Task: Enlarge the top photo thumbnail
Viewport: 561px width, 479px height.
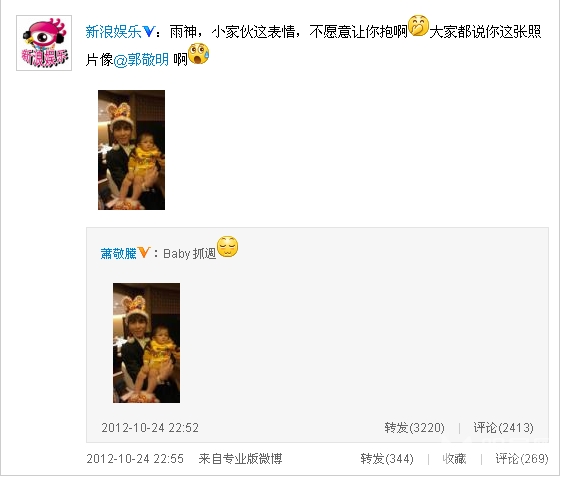Action: point(132,150)
